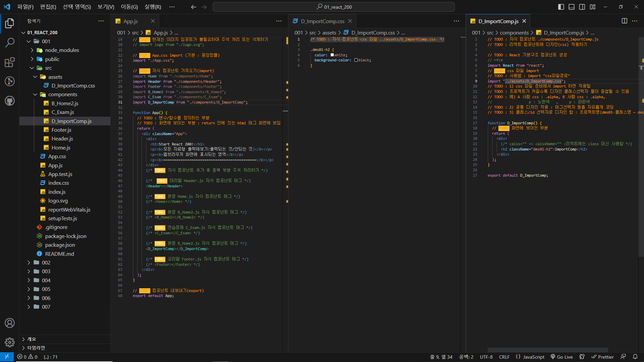Toggle the primary side bar layout button
Screen dimensions: 644x362
(561, 7)
